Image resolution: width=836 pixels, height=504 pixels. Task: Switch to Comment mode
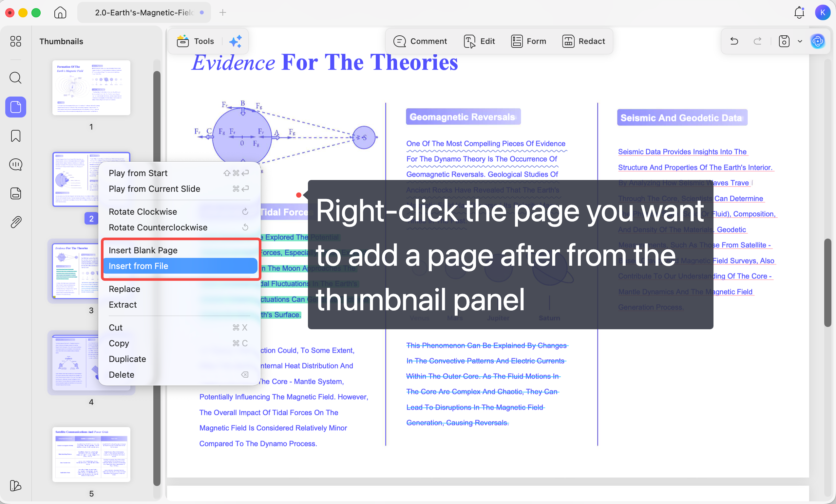(420, 41)
